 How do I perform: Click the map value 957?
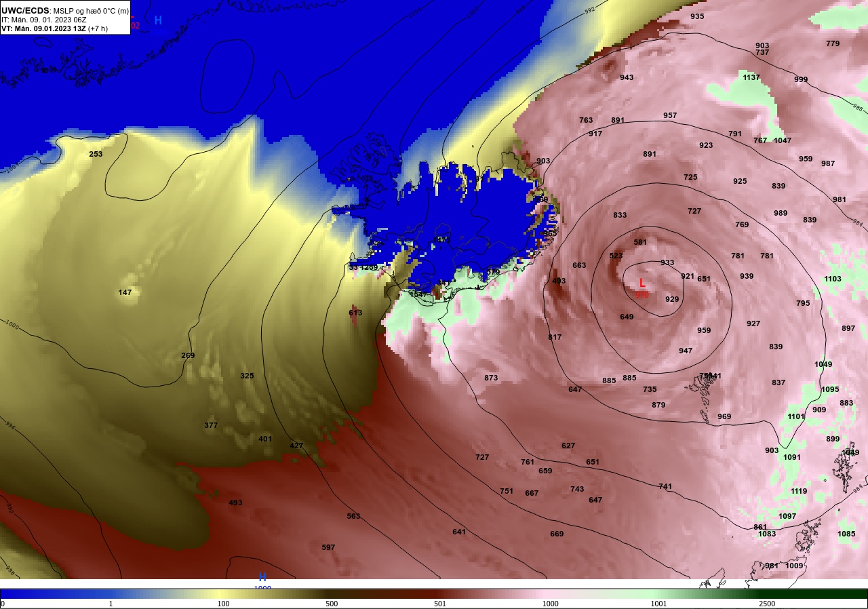coord(670,115)
